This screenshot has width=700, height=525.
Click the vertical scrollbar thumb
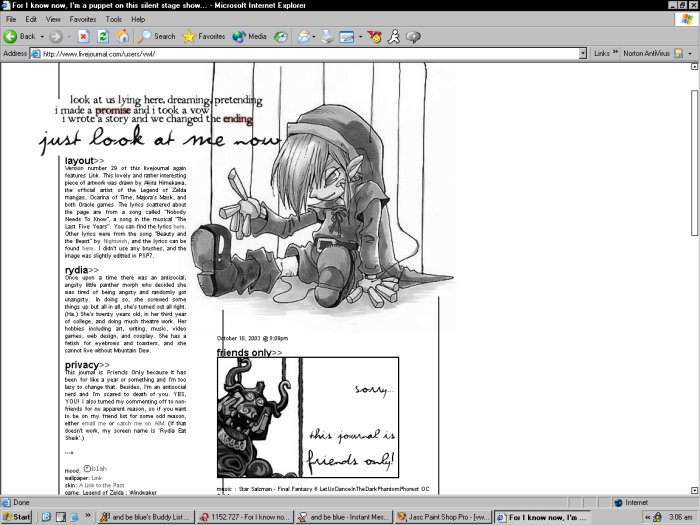tap(694, 163)
